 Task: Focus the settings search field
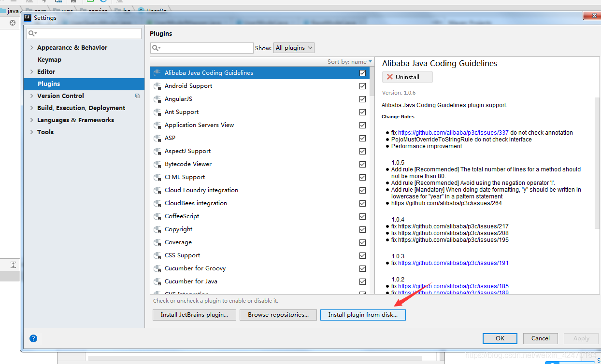84,33
